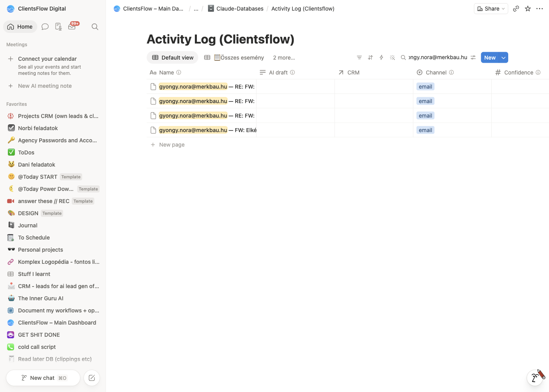Open the three-dot page menu

pos(540,9)
